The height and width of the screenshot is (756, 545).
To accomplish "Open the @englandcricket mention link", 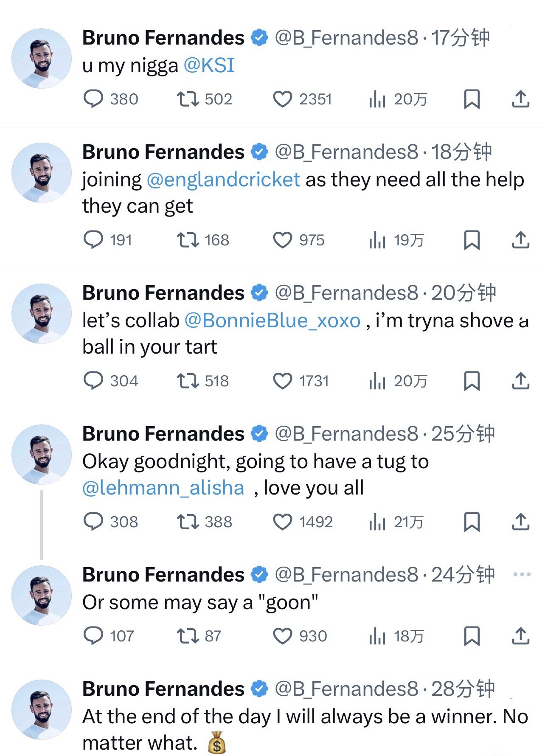I will point(223,180).
